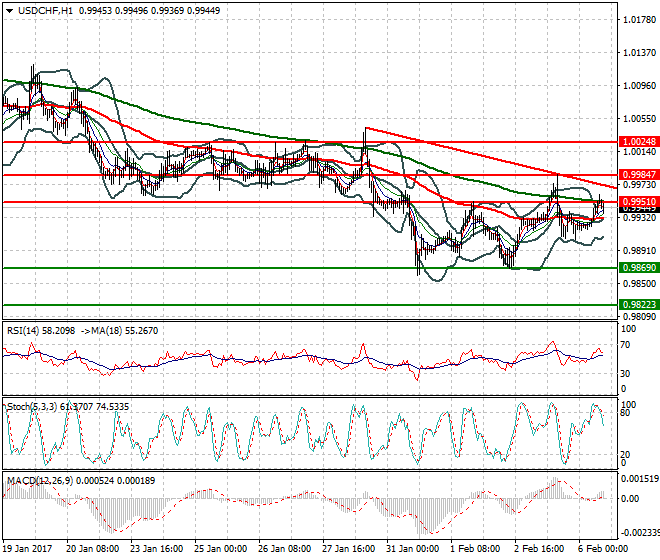The width and height of the screenshot is (660, 560).
Task: Click the 0.001519 MACD scale value
Action: tap(640, 479)
